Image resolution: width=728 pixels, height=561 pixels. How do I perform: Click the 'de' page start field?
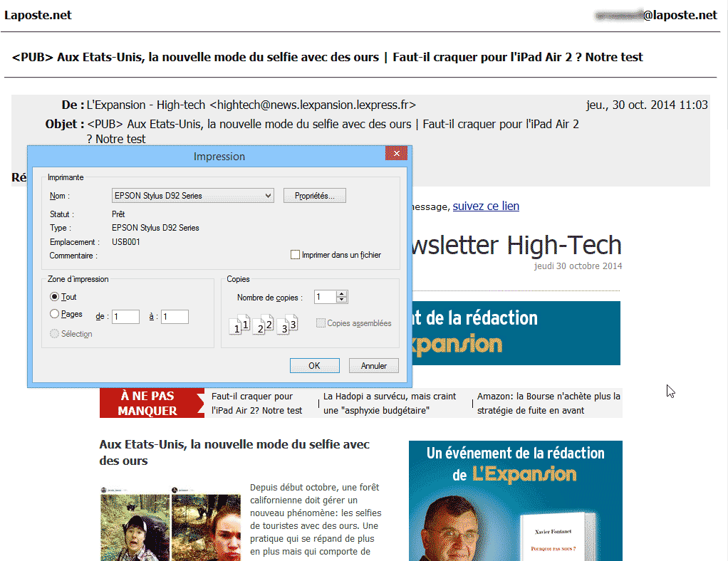[125, 317]
